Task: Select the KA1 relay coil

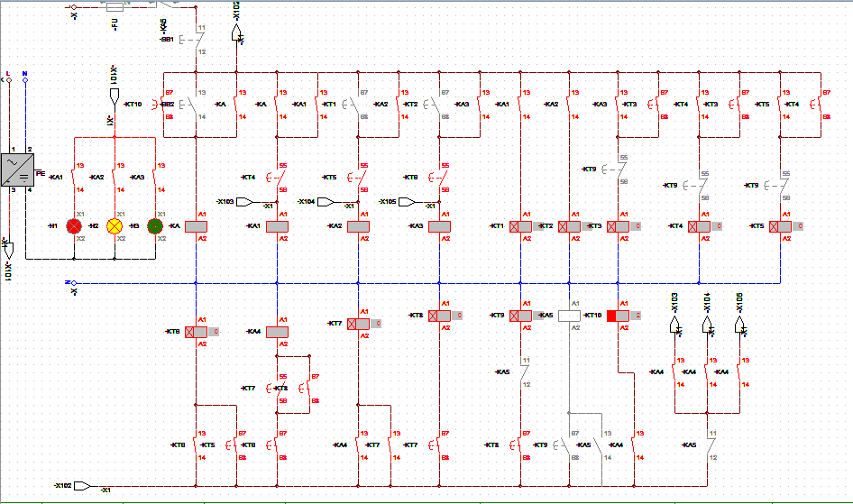Action: coord(277,225)
